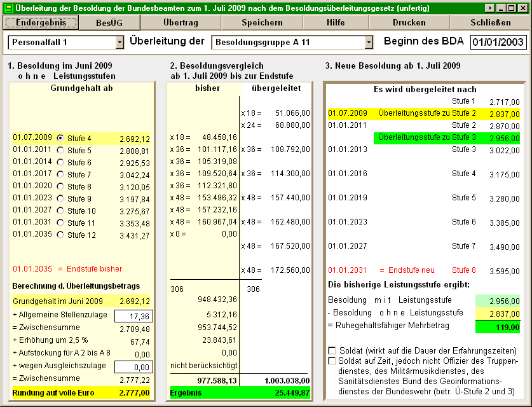Click the first Zwischensumme value 2.709,48
This screenshot has height=407, width=532.
tap(134, 329)
